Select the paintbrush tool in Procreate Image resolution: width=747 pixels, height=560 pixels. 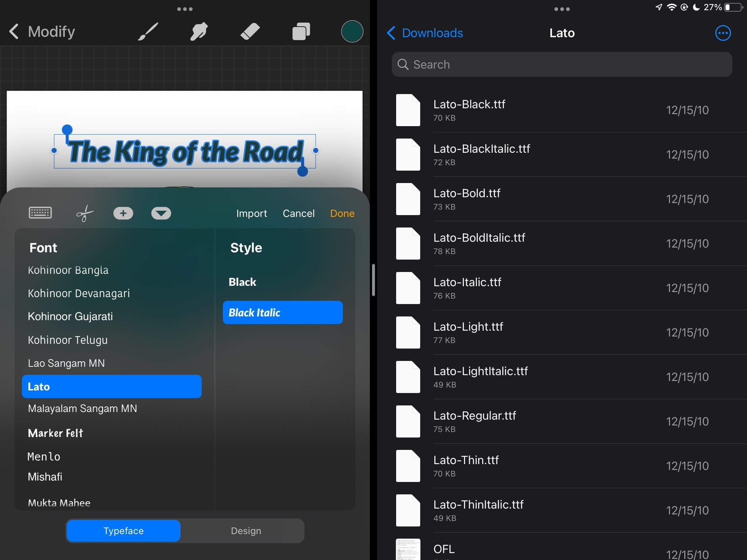[x=148, y=31]
